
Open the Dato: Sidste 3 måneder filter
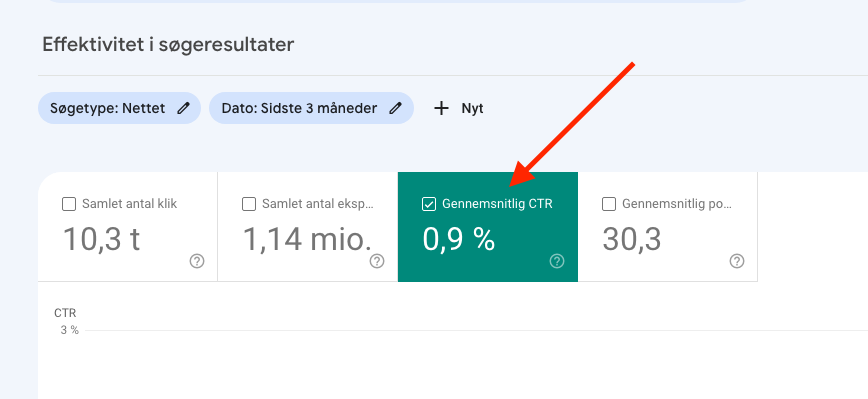[311, 108]
